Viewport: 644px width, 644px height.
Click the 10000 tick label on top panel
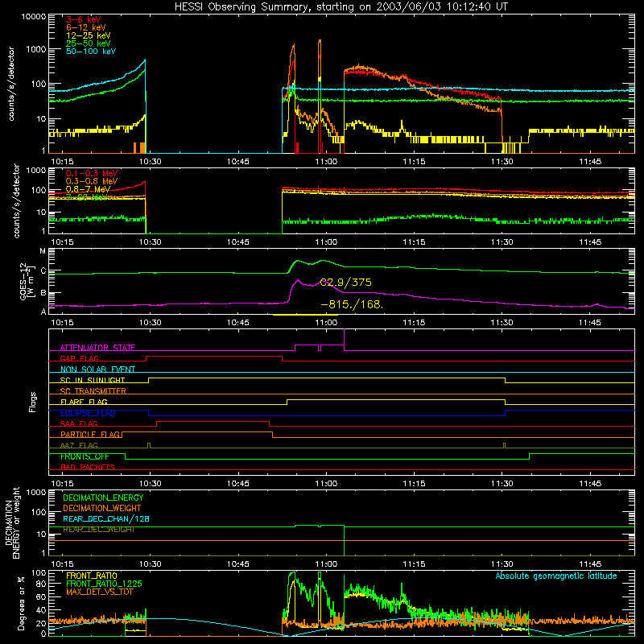(34, 16)
